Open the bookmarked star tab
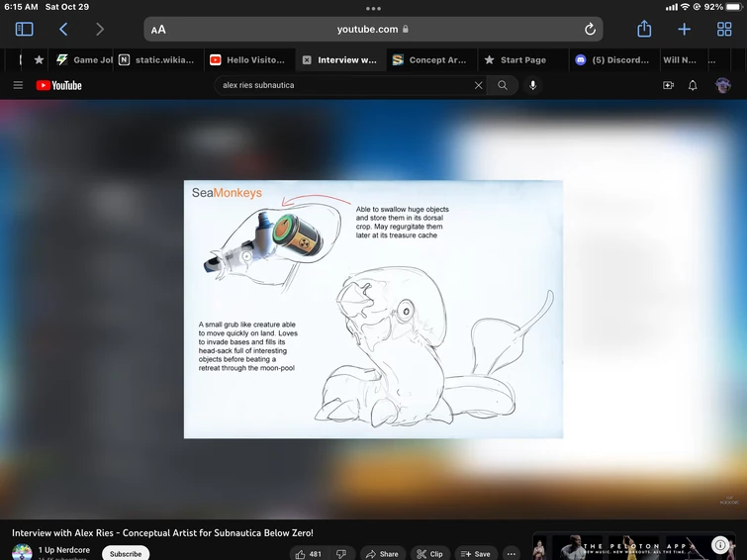The width and height of the screenshot is (747, 560). tap(39, 60)
